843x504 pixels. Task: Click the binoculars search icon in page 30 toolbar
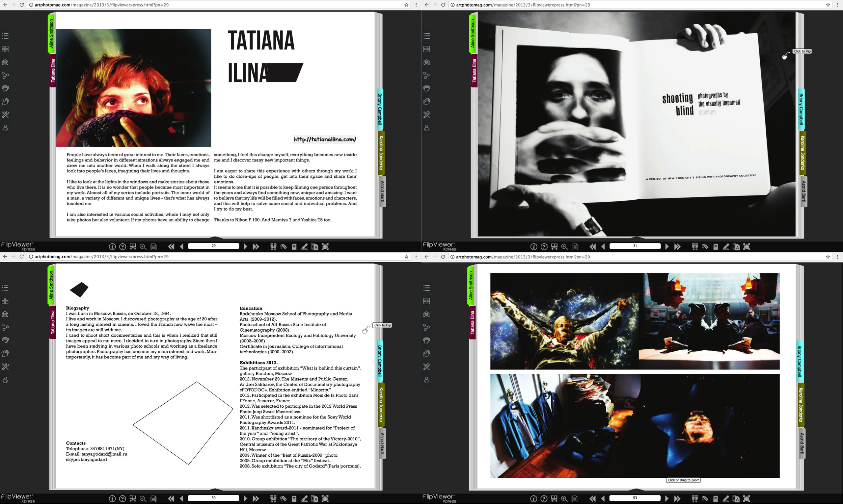(273, 498)
